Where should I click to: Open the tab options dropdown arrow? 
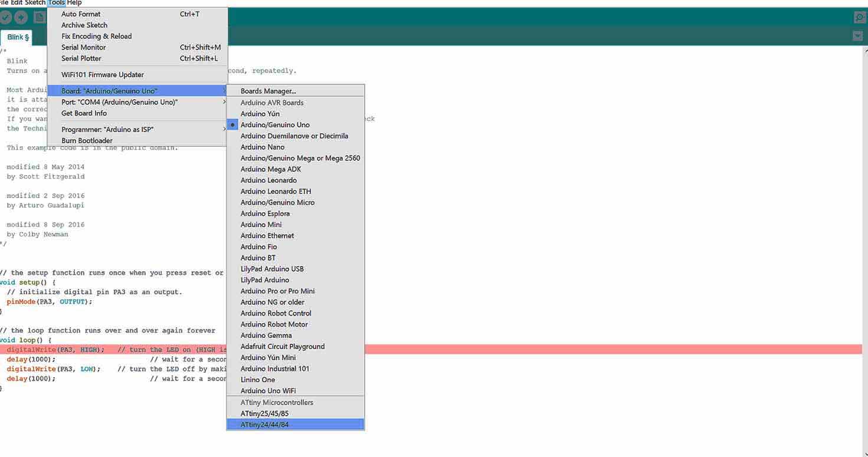[857, 37]
